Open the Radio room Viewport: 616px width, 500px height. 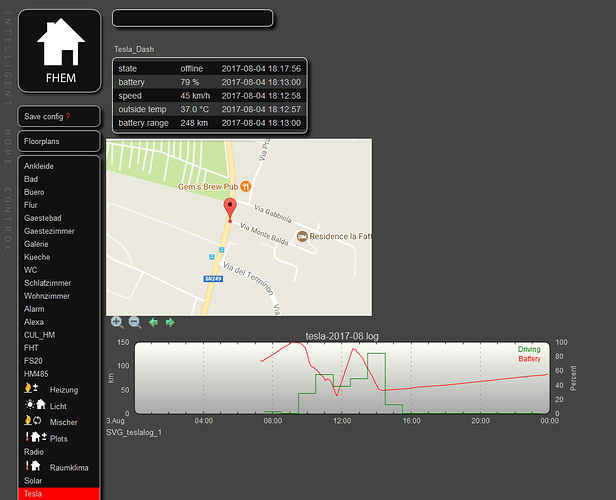coord(34,452)
